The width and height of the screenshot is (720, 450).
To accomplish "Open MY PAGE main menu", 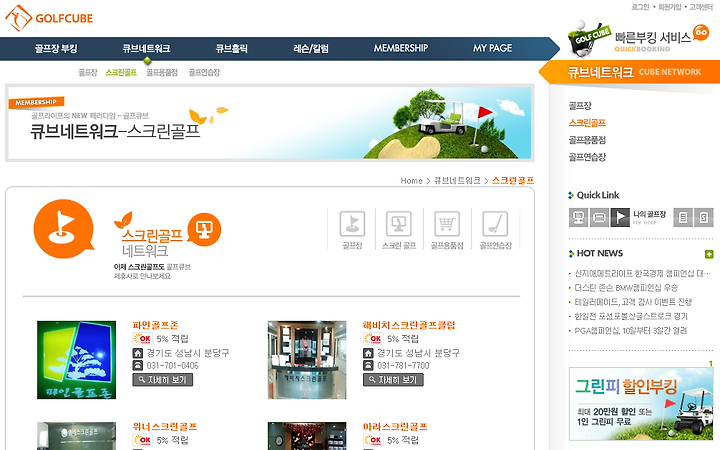I will pyautogui.click(x=492, y=48).
